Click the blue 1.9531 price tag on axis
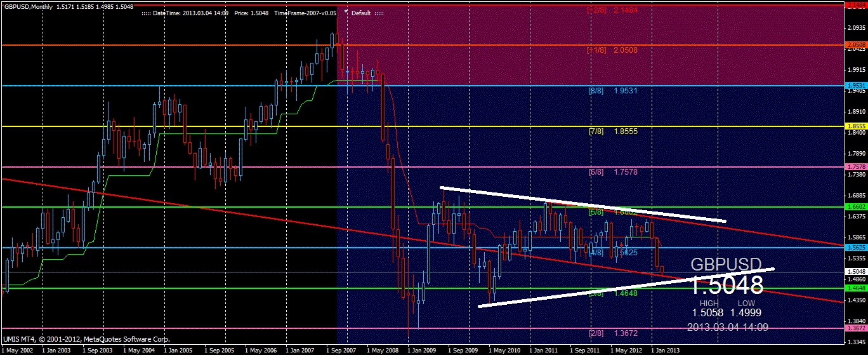The image size is (868, 355). (x=857, y=85)
